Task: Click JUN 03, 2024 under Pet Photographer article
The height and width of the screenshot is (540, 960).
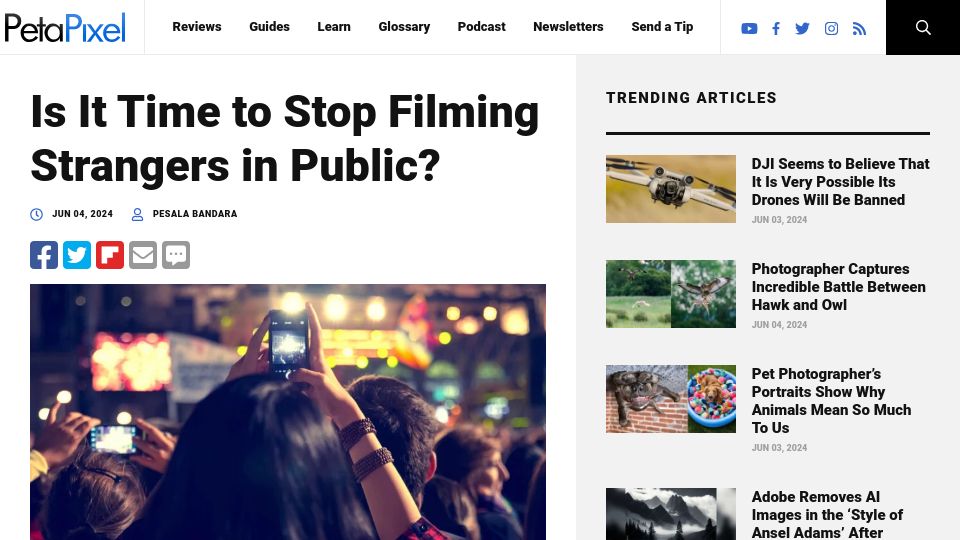Action: coord(779,448)
